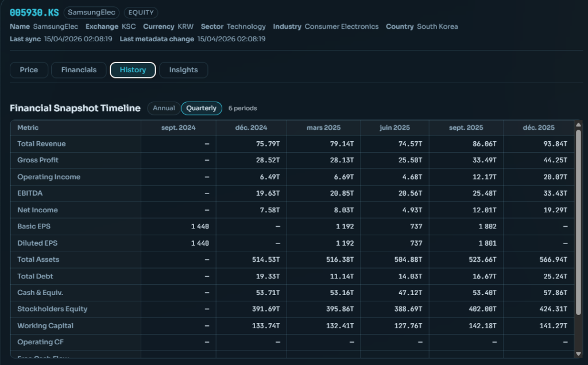The height and width of the screenshot is (365, 588).
Task: Click the Stockholders Equity row label
Action: pos(52,309)
